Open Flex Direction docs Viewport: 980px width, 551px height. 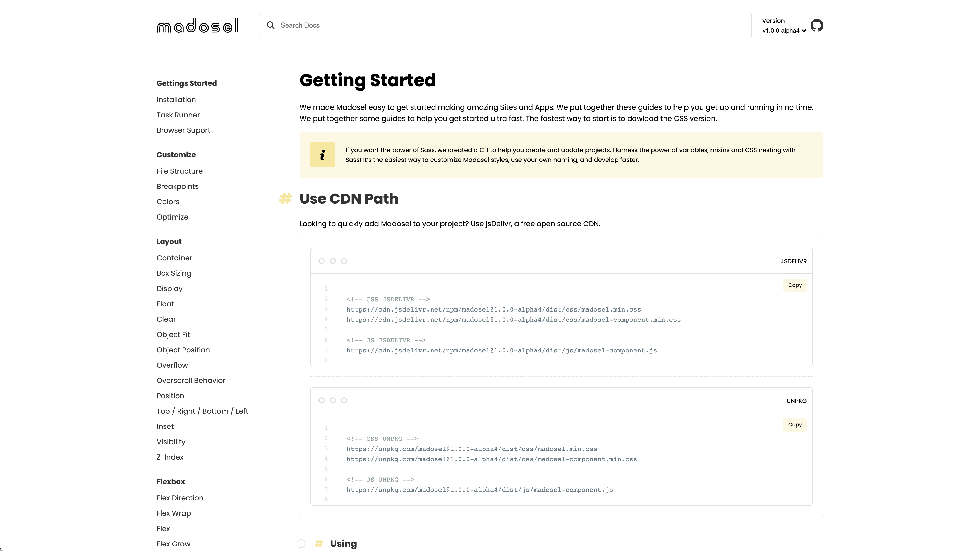point(180,498)
